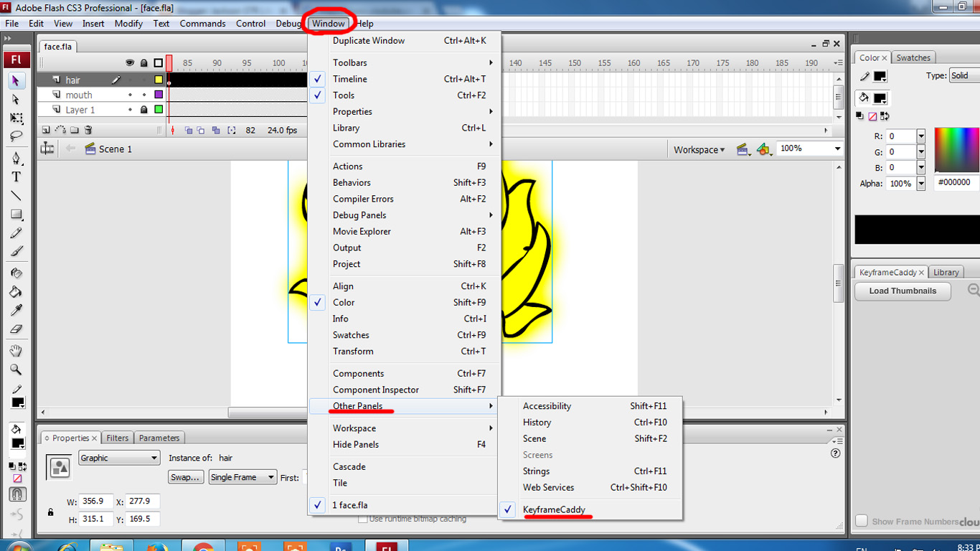The width and height of the screenshot is (980, 551).
Task: Open the Graphic instance type dropdown
Action: coord(119,458)
